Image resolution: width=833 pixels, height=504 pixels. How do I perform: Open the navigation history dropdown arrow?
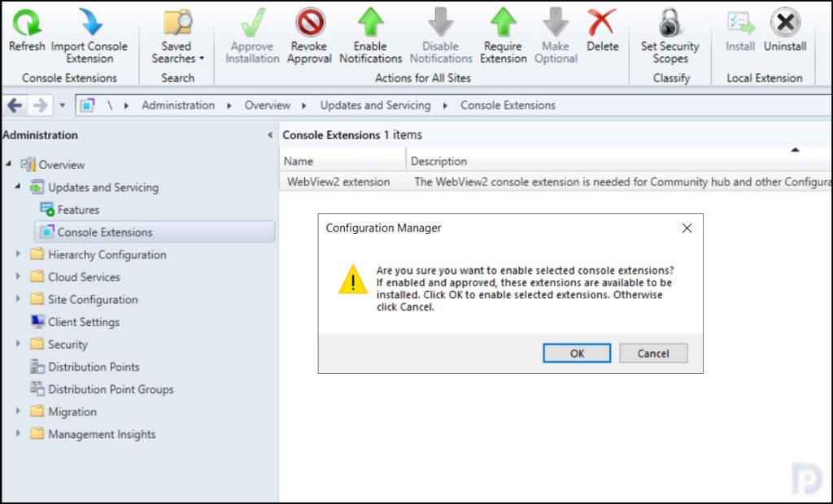tap(62, 105)
